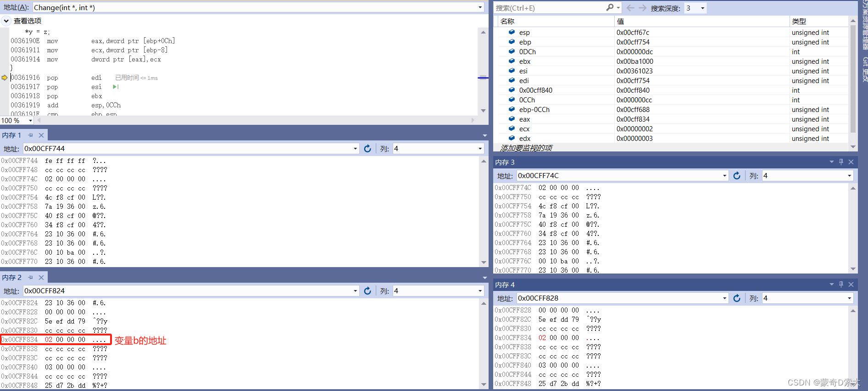Refresh the 内存 2 memory view
This screenshot has width=868, height=391.
click(367, 291)
